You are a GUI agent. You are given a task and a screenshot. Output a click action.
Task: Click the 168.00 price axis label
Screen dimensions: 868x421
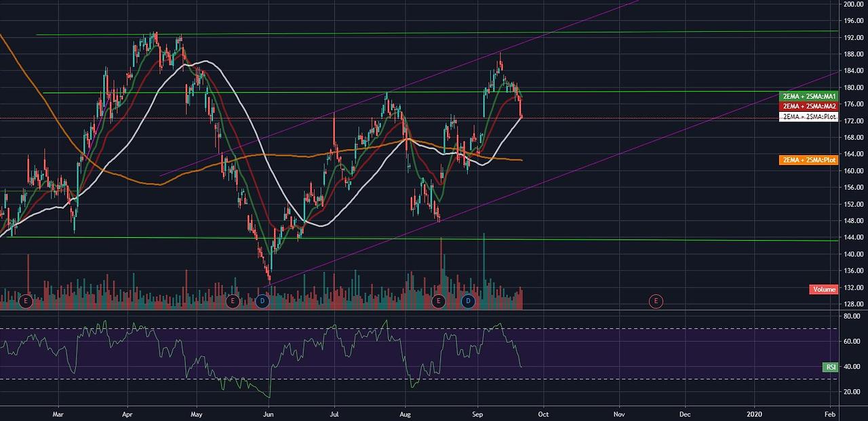[852, 138]
